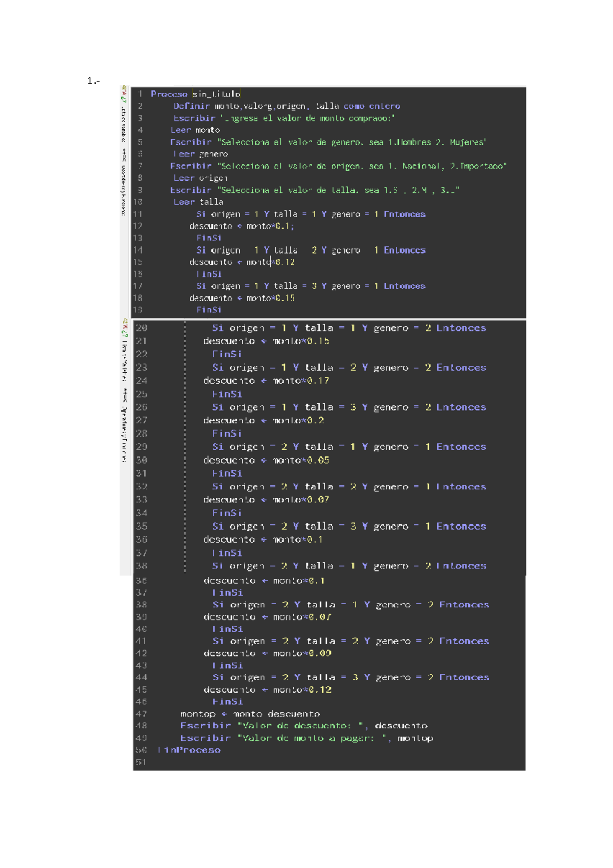Image resolution: width=613 pixels, height=868 pixels.
Task: Click the FinProceso keyword
Action: coord(190,750)
